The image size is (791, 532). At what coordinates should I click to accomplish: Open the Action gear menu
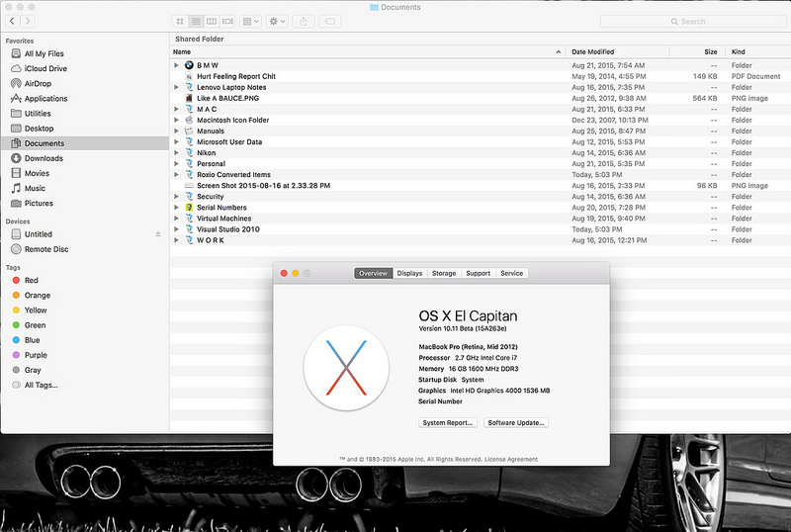coord(277,21)
